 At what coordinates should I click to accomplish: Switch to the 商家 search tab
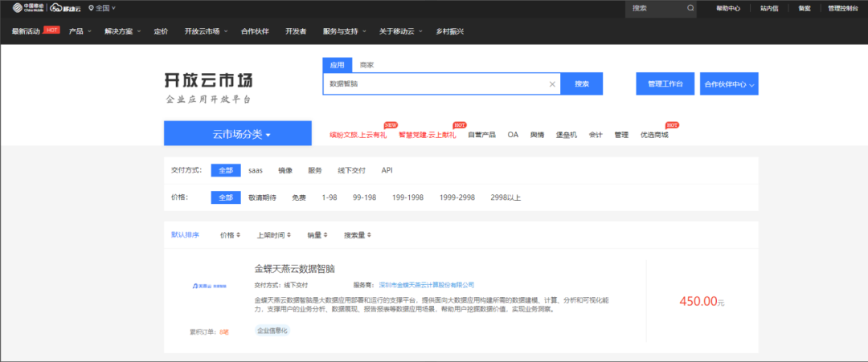[x=366, y=64]
